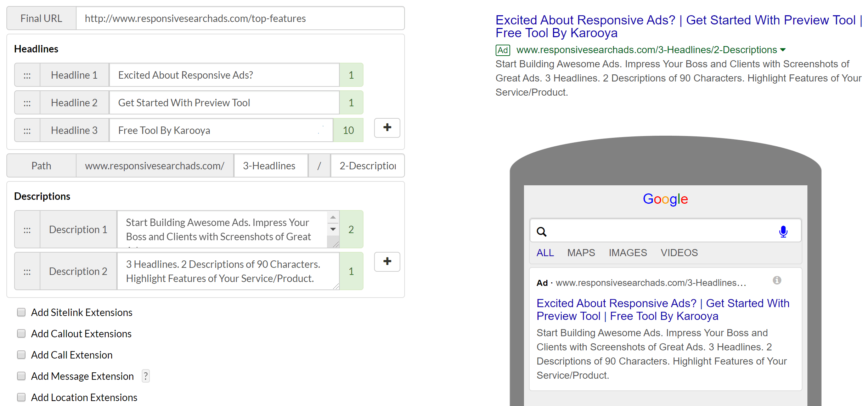Click the plus button to add headline

[387, 128]
